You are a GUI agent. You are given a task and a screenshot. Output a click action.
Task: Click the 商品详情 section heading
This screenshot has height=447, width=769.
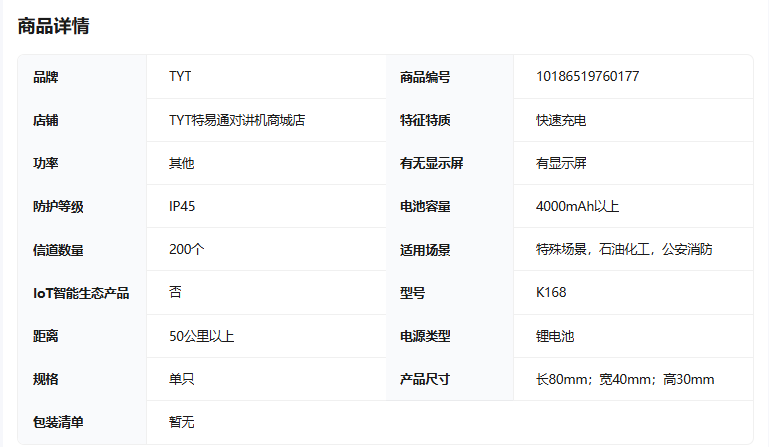53,26
